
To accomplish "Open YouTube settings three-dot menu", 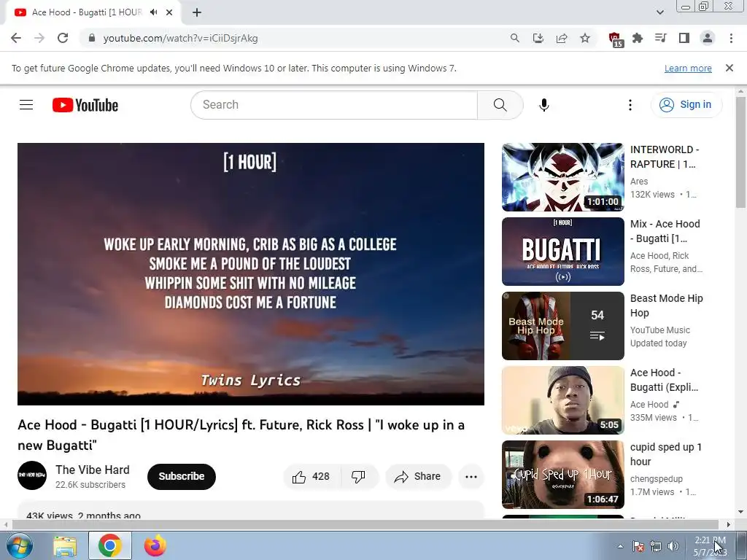I will [630, 105].
